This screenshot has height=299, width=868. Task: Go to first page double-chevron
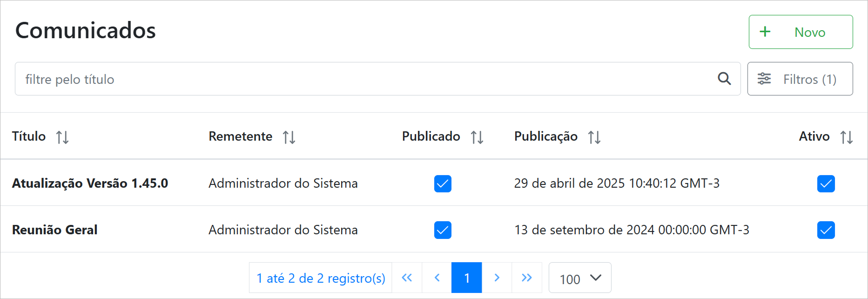pos(407,278)
